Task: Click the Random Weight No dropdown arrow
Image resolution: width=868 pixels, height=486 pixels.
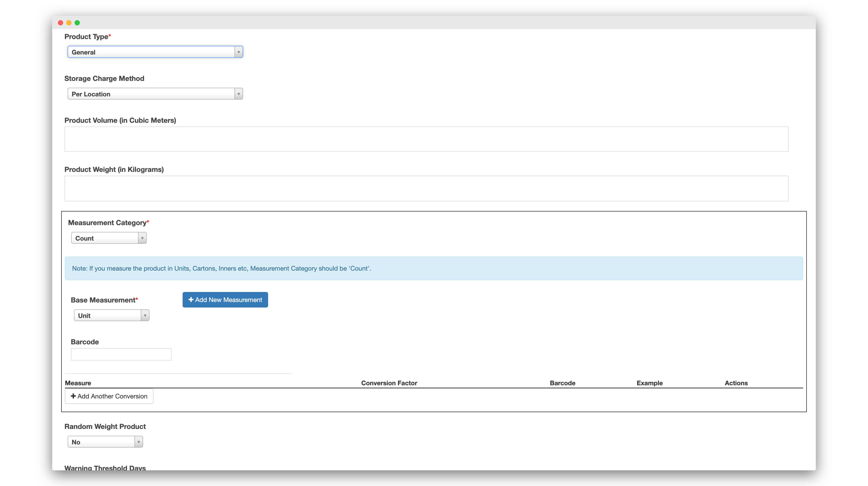Action: click(x=139, y=442)
